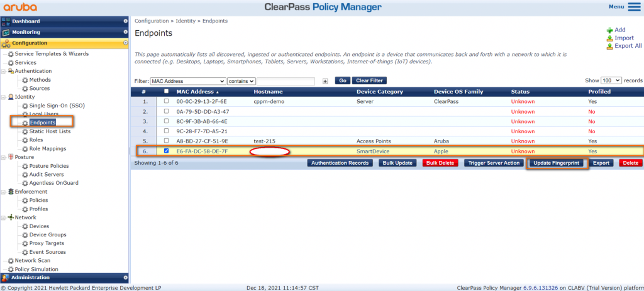Collapse the Identity tree node
This screenshot has height=291, width=644.
[3, 97]
